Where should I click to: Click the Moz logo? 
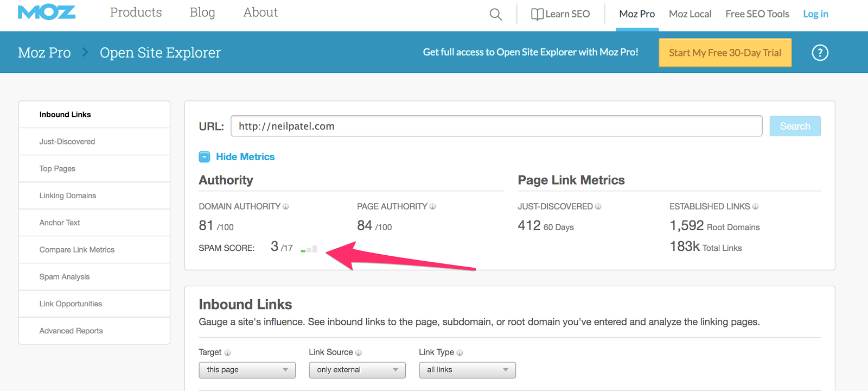[47, 12]
